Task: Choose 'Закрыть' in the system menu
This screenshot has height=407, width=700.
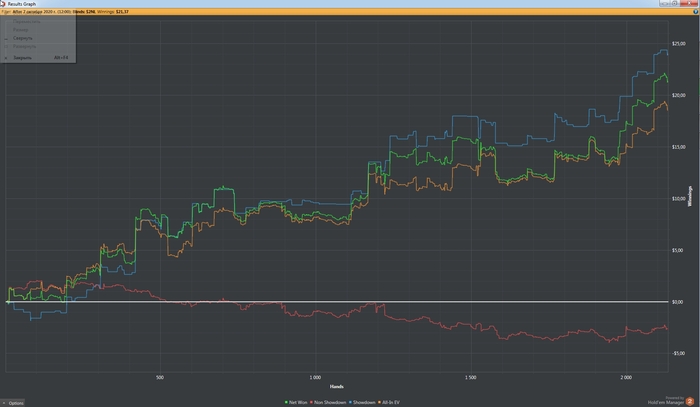Action: (38, 58)
